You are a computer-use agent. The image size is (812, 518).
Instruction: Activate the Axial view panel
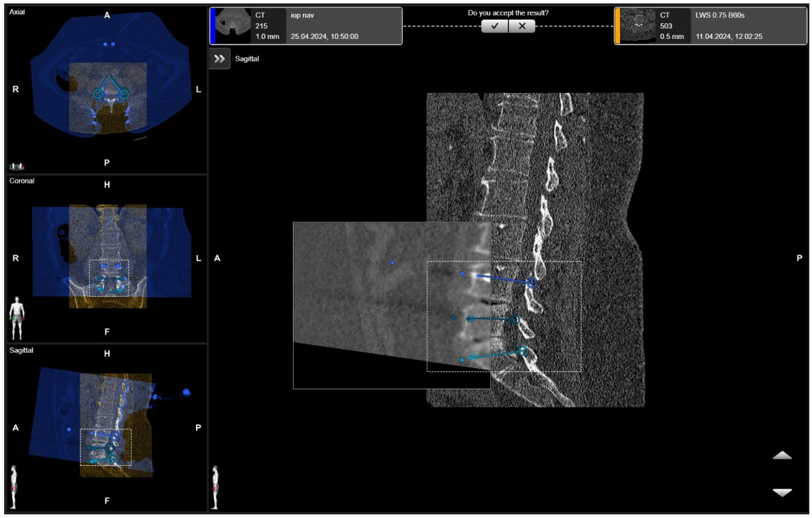click(x=107, y=89)
